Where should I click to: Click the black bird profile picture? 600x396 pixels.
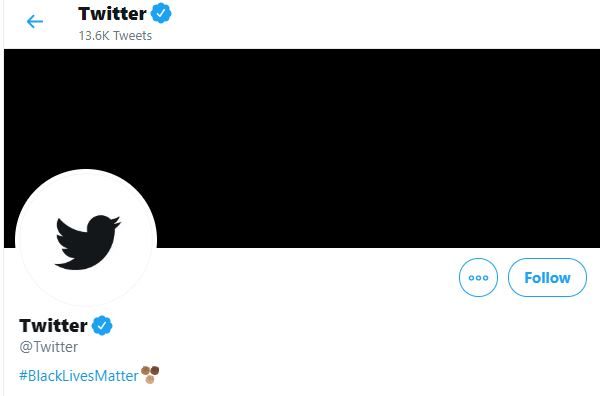tap(86, 240)
